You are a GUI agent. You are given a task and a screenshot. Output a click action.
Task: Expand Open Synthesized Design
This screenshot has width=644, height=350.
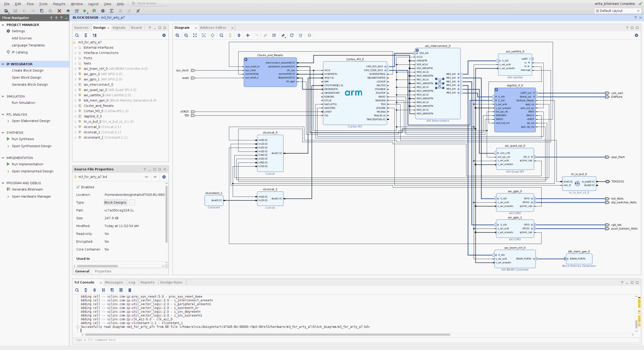click(8, 146)
